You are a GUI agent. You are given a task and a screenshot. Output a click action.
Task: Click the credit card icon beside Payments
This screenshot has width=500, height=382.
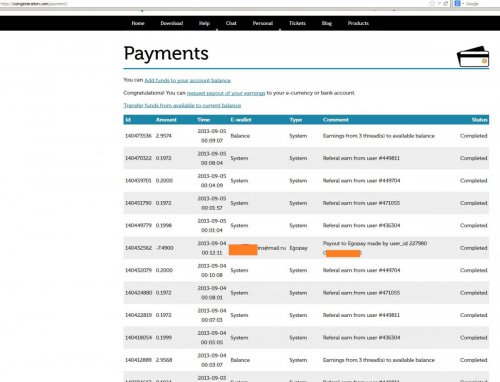[x=473, y=56]
